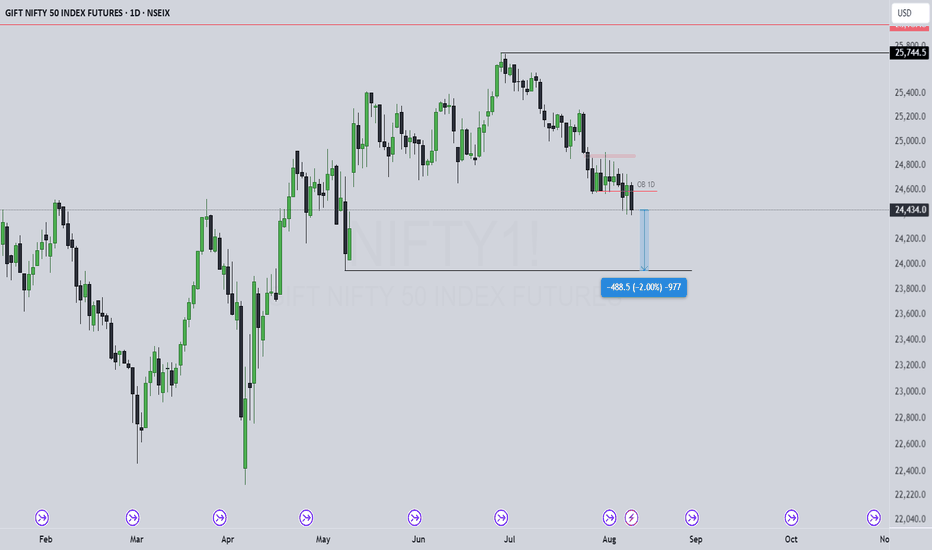Click the event icon above June
The width and height of the screenshot is (932, 550).
(x=414, y=518)
